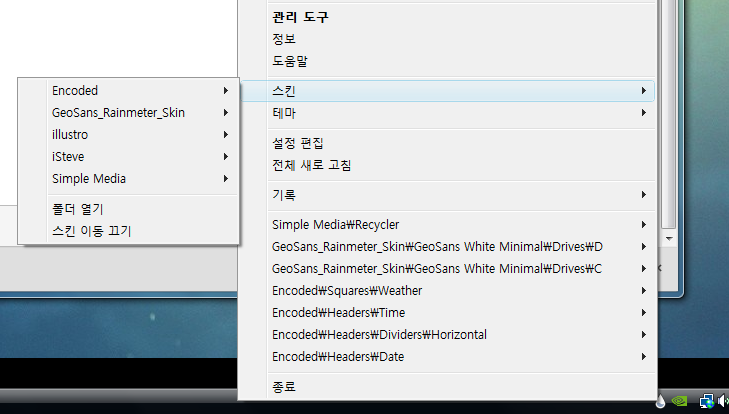Click the volume speaker tray icon

722,402
